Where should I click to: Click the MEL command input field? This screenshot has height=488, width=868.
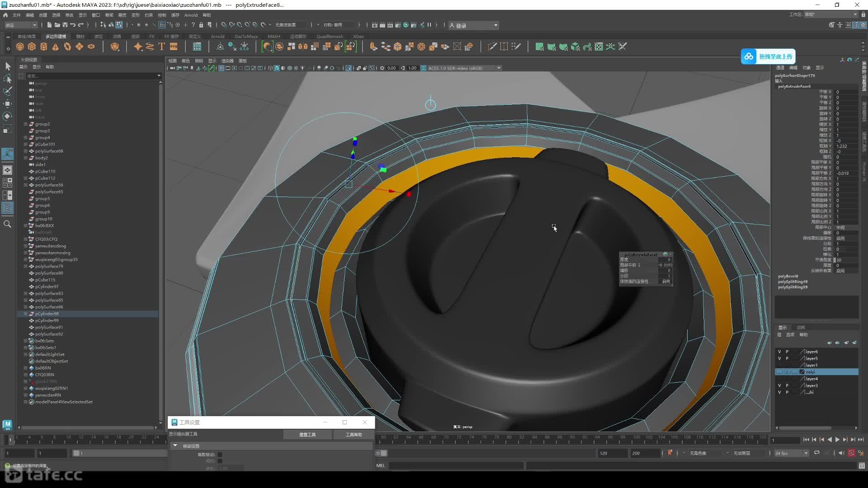456,465
